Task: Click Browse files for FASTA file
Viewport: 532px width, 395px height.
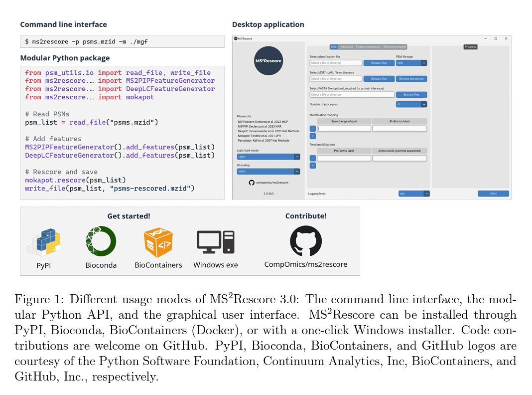Action: [x=411, y=95]
